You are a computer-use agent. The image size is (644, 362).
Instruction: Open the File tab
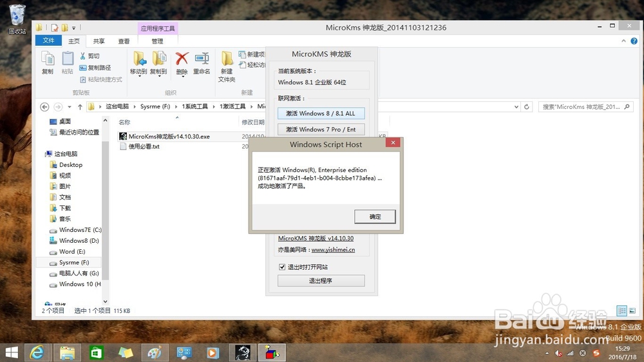pyautogui.click(x=48, y=41)
